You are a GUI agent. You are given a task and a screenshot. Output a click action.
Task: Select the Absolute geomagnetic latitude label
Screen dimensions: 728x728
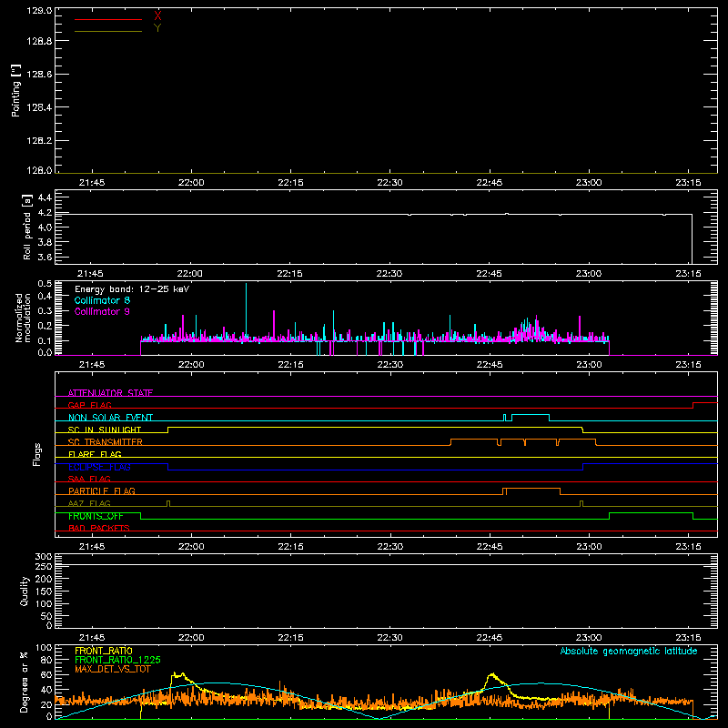point(629,651)
